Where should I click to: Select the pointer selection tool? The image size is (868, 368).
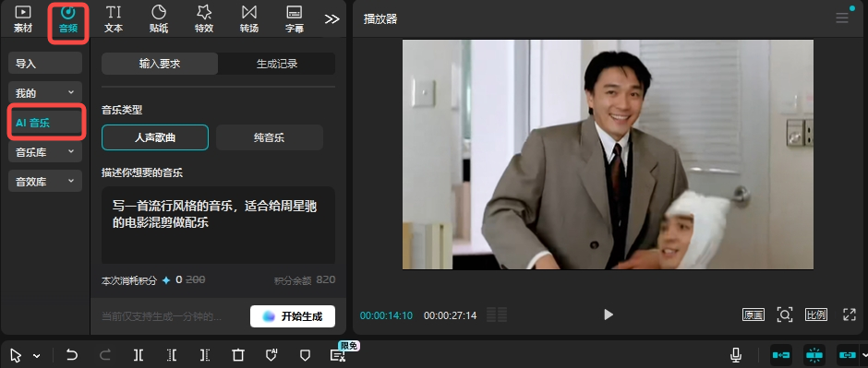[x=16, y=355]
